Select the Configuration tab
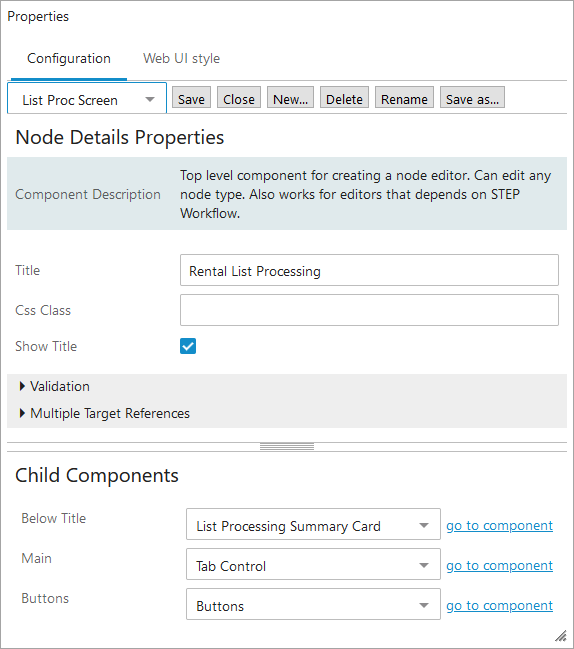Viewport: 574px width, 649px height. [x=69, y=58]
